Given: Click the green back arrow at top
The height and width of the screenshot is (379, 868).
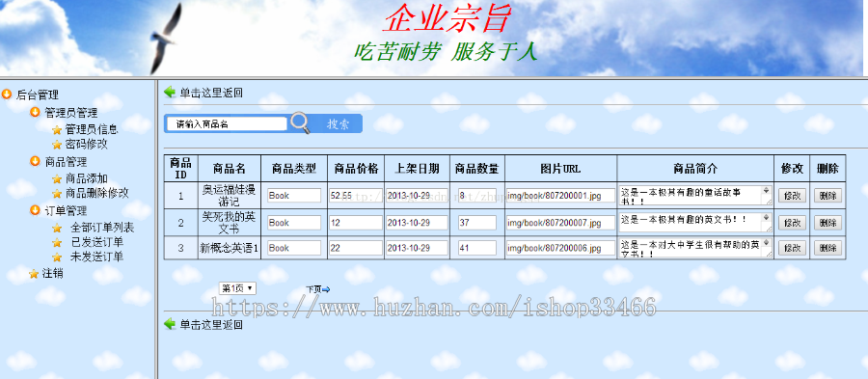Looking at the screenshot, I should tap(170, 92).
